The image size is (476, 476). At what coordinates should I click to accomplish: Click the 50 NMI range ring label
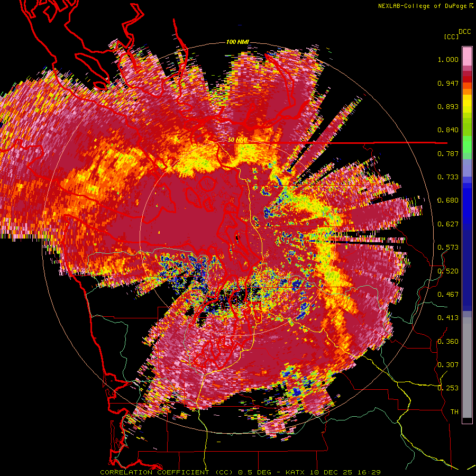point(237,140)
